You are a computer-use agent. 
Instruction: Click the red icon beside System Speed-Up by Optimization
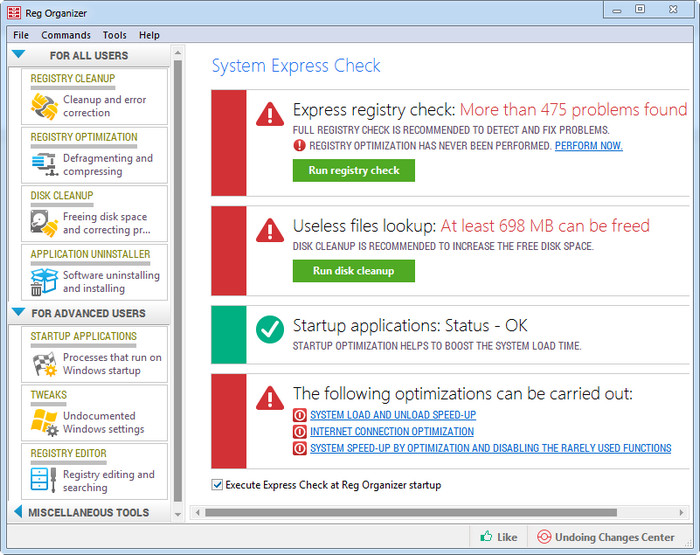pyautogui.click(x=300, y=448)
